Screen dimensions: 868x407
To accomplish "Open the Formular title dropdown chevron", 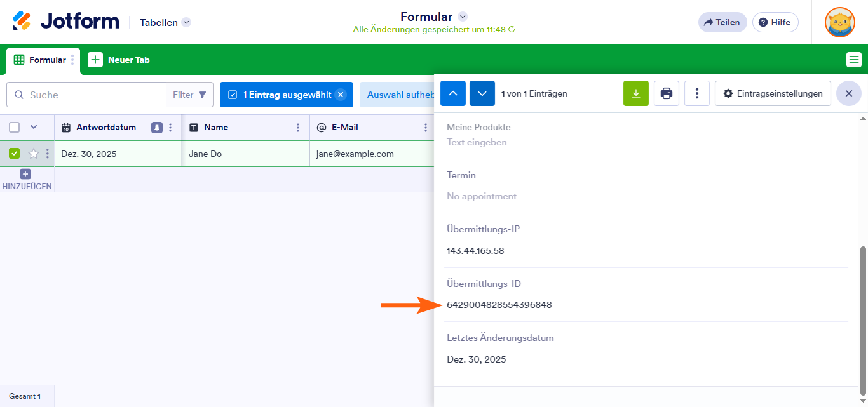I will pyautogui.click(x=463, y=17).
